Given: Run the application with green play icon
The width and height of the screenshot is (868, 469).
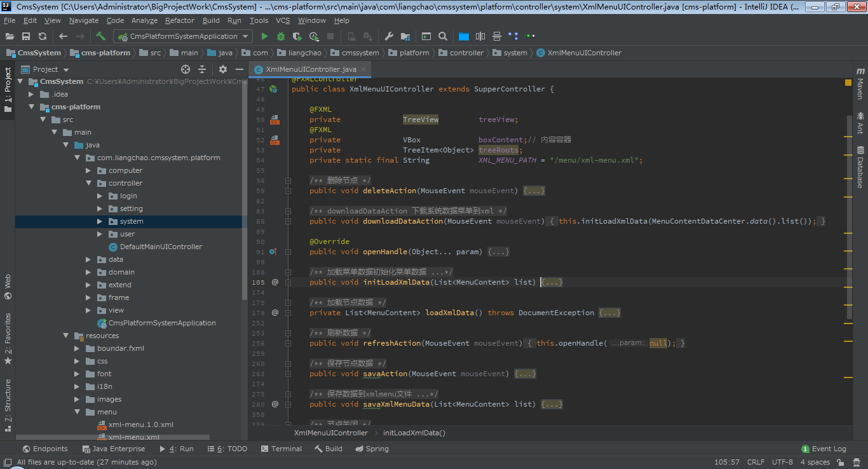Looking at the screenshot, I should click(x=264, y=36).
